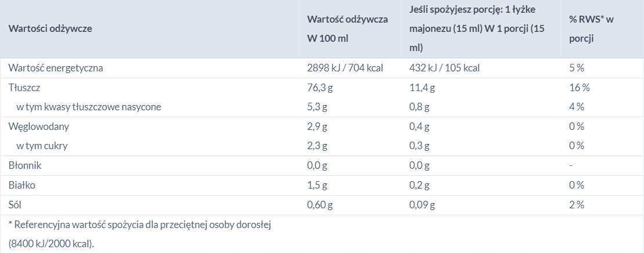The image size is (644, 253).
Task: Click the 'Wartości odżywcze' column header
Action: point(50,29)
